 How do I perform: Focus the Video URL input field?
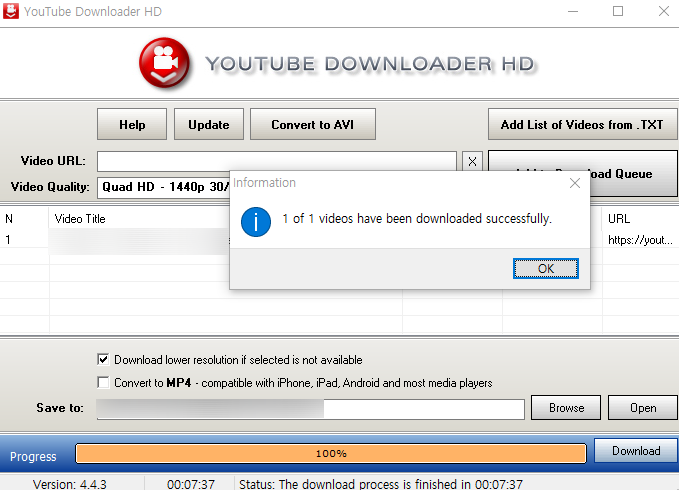click(x=277, y=161)
